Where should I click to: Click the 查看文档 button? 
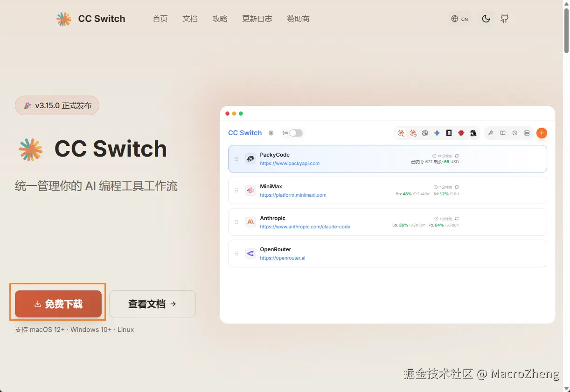tap(153, 304)
